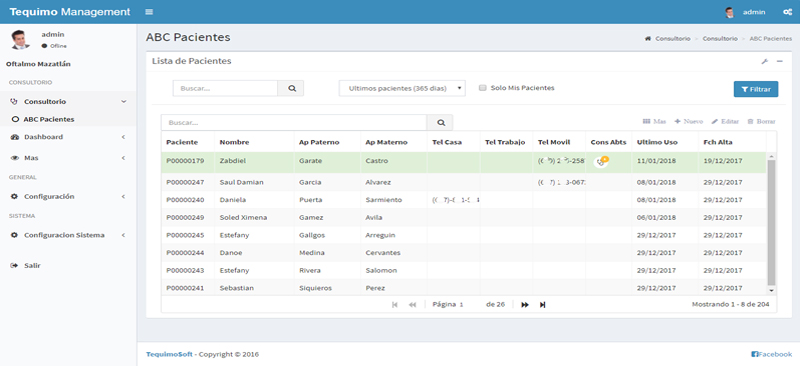Click consultation badge icon in Zabdiel row
The height and width of the screenshot is (366, 800).
click(602, 161)
